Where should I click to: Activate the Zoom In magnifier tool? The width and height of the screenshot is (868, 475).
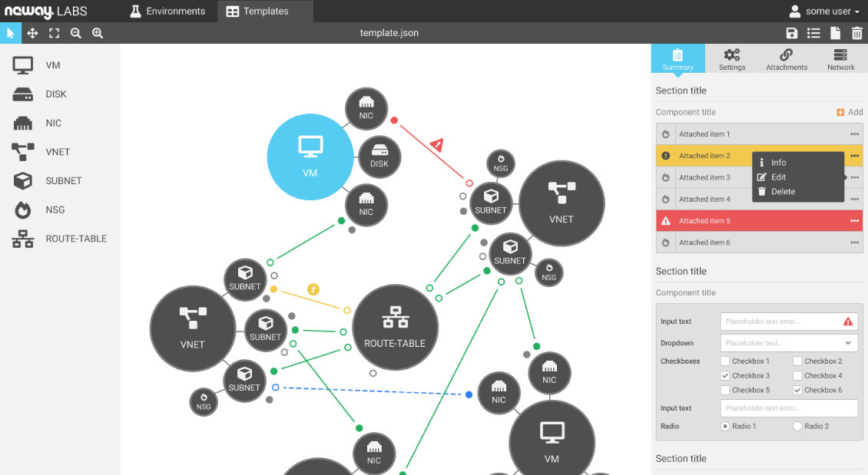point(97,33)
